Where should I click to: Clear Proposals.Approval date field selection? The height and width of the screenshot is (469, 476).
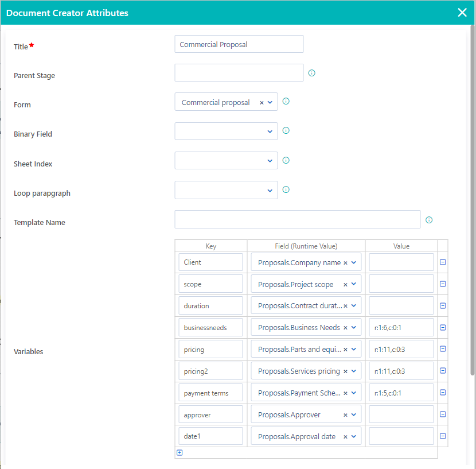coord(345,437)
